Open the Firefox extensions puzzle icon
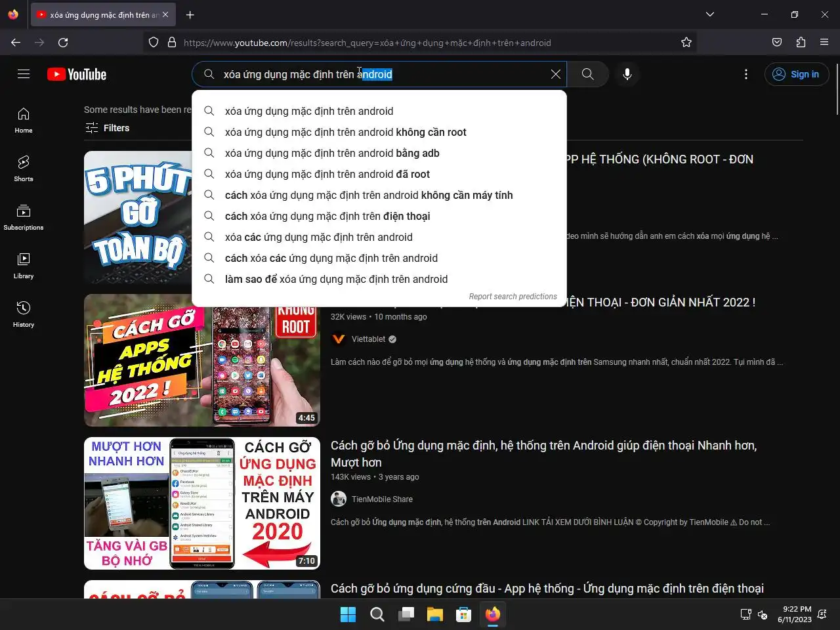Image resolution: width=840 pixels, height=630 pixels. click(801, 43)
